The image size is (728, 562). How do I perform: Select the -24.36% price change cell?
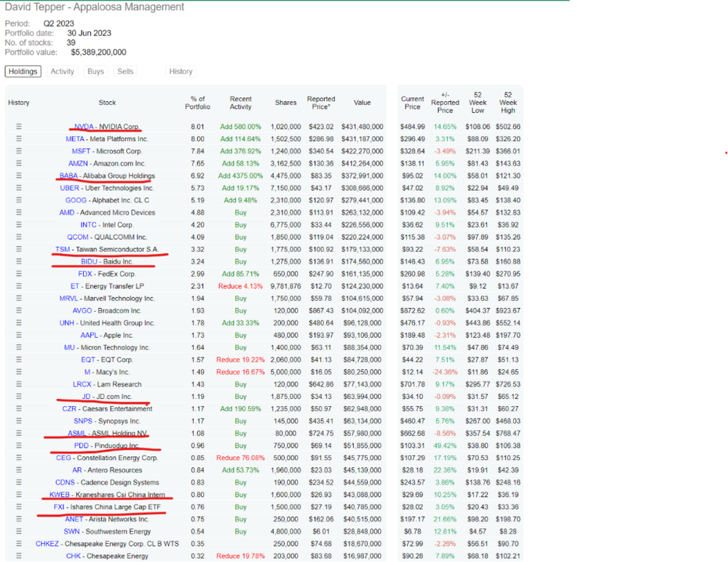click(x=445, y=372)
